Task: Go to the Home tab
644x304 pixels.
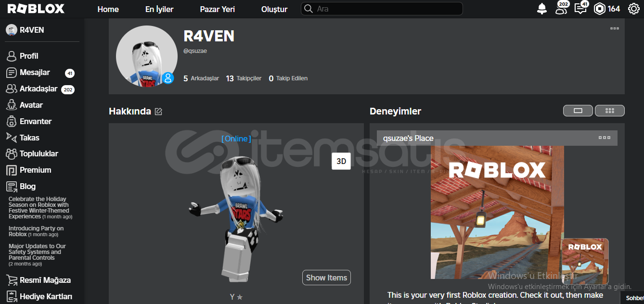Action: click(x=108, y=9)
